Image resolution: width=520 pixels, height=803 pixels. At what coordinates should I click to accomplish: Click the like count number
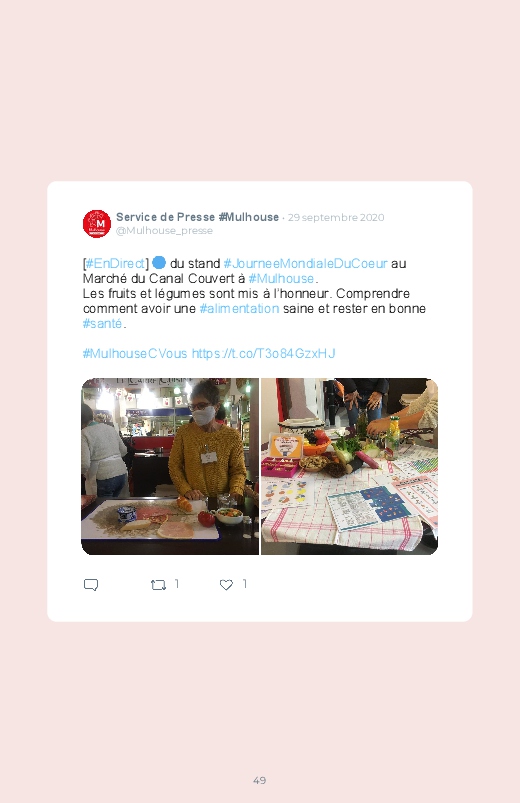point(245,584)
